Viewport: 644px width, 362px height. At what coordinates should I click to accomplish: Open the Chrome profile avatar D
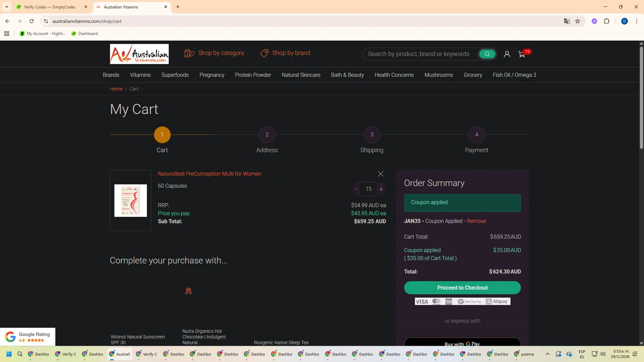click(x=625, y=21)
